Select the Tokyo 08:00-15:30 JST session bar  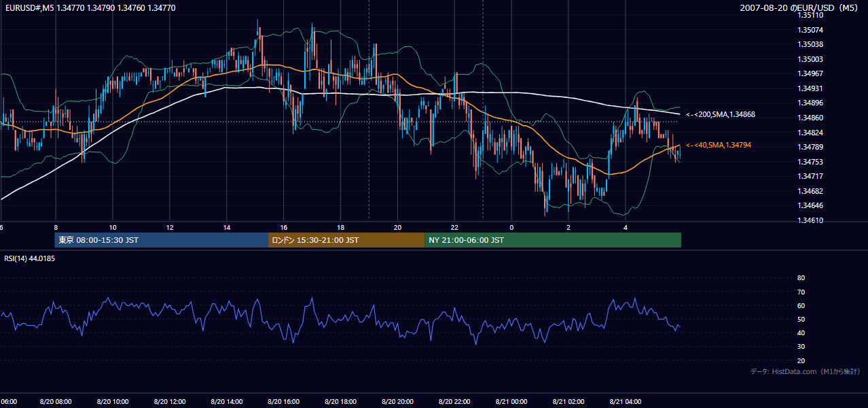162,240
